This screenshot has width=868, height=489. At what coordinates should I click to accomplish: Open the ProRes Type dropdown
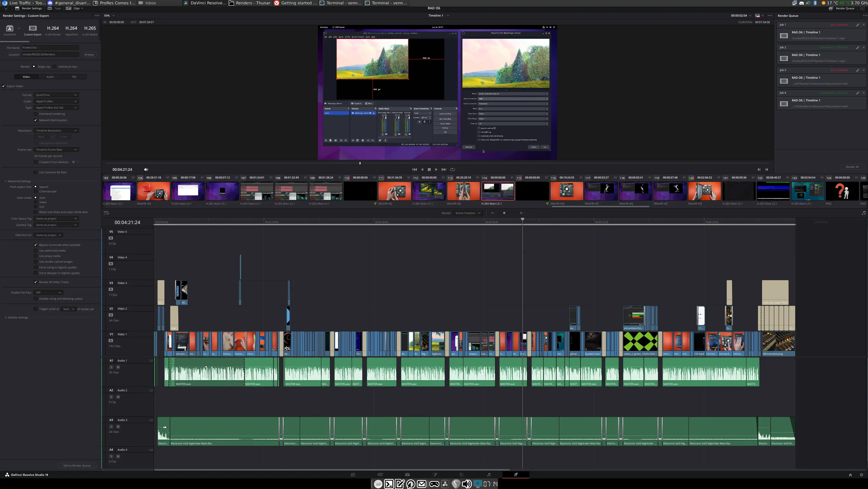[56, 108]
